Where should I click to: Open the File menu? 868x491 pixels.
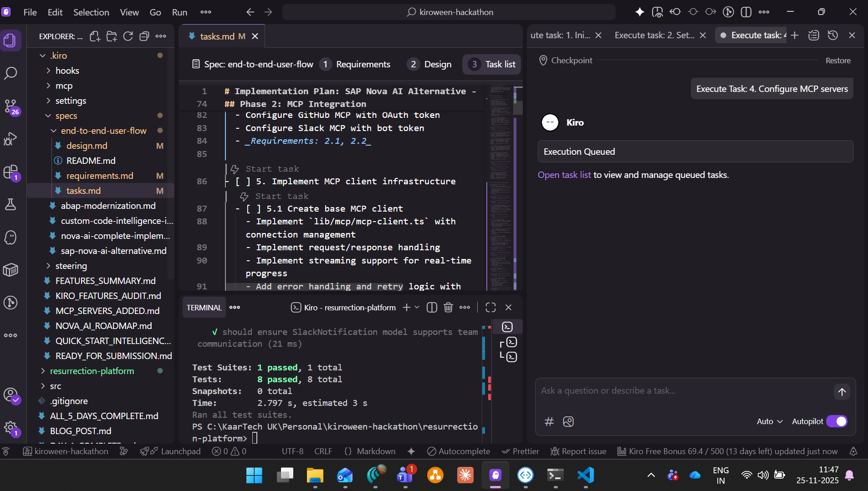(30, 12)
